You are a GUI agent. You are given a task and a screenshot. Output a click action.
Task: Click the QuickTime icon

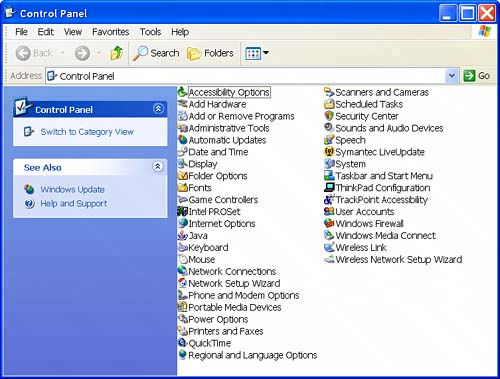tap(183, 343)
